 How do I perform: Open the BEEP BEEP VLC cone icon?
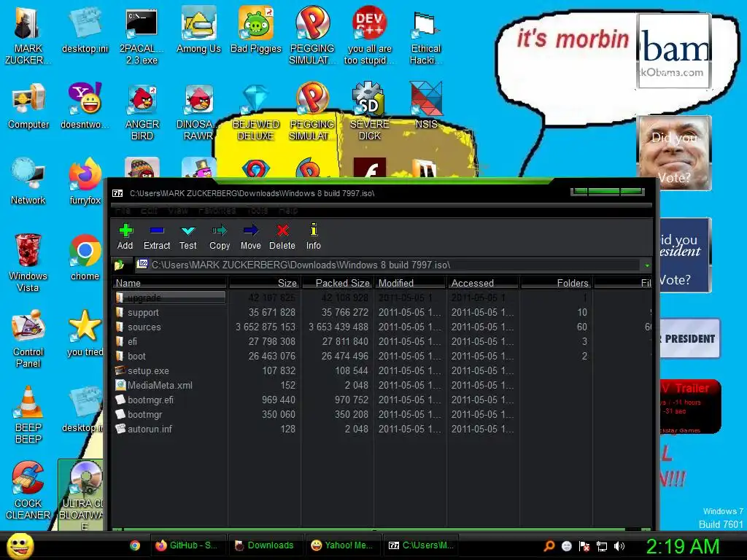(x=28, y=414)
